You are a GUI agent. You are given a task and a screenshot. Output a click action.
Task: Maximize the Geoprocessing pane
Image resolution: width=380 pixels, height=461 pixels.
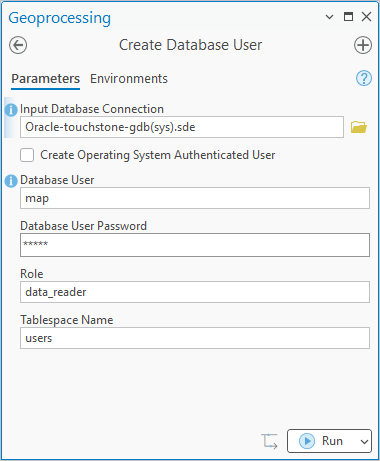(348, 16)
